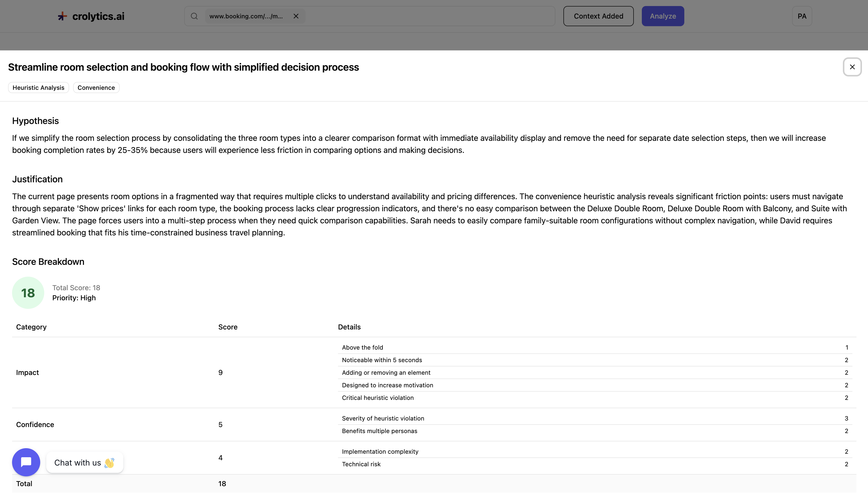
Task: Click the Score column header
Action: 228,327
